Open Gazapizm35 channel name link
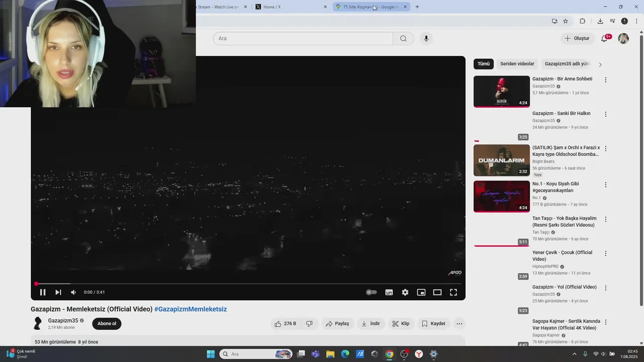 pos(63,321)
